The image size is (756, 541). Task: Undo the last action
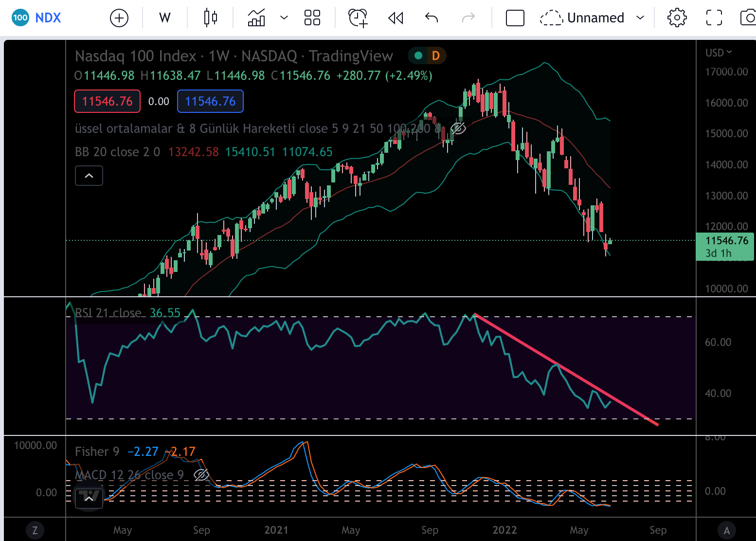click(432, 18)
